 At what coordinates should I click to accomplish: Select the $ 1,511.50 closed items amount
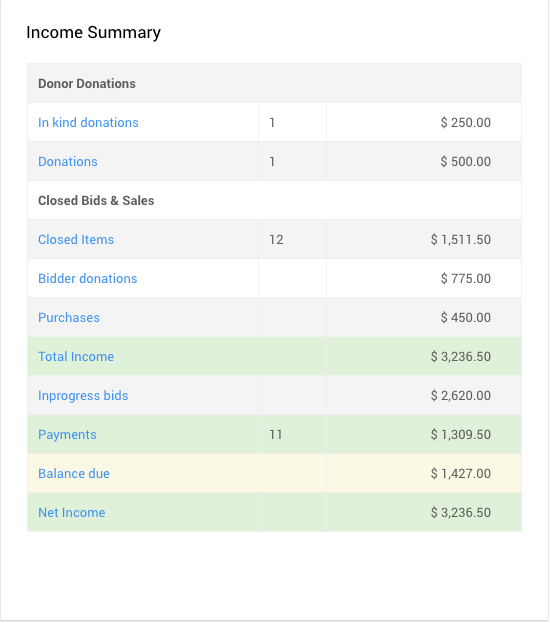click(461, 240)
